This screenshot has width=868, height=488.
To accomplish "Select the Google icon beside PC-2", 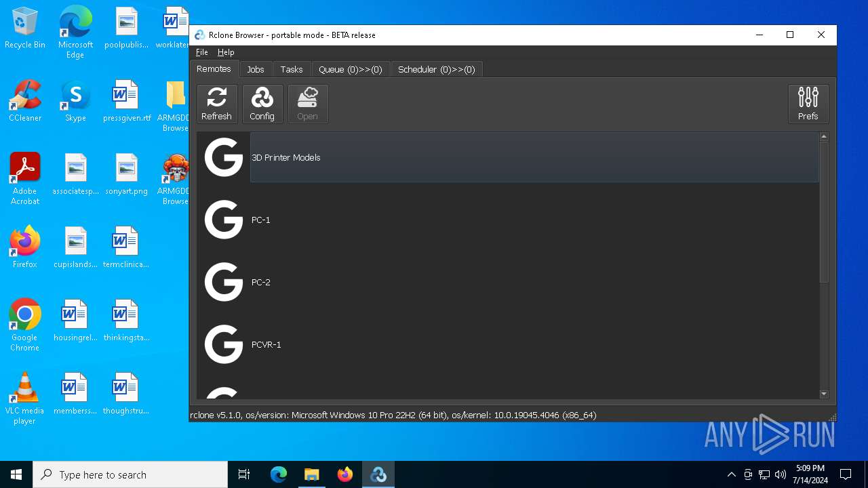I will click(x=224, y=282).
